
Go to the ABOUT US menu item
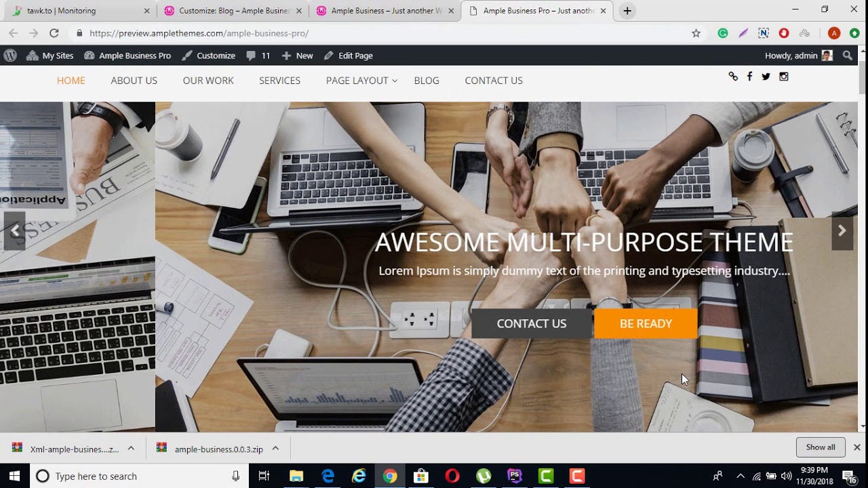[134, 81]
